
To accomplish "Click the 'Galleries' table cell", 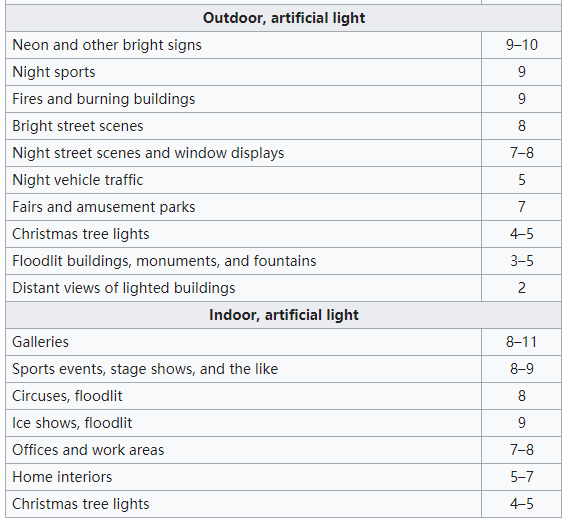I will pyautogui.click(x=243, y=342).
